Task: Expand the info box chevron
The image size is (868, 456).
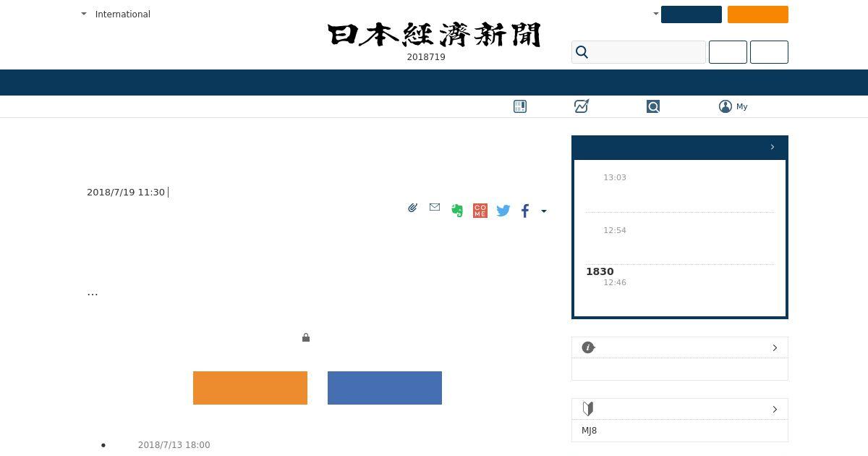Action: (775, 347)
